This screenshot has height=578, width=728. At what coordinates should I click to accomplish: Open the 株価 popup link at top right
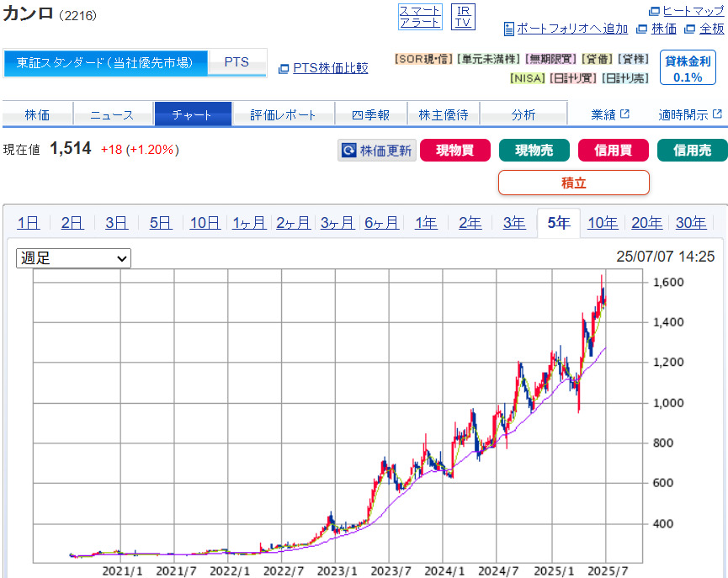point(664,29)
